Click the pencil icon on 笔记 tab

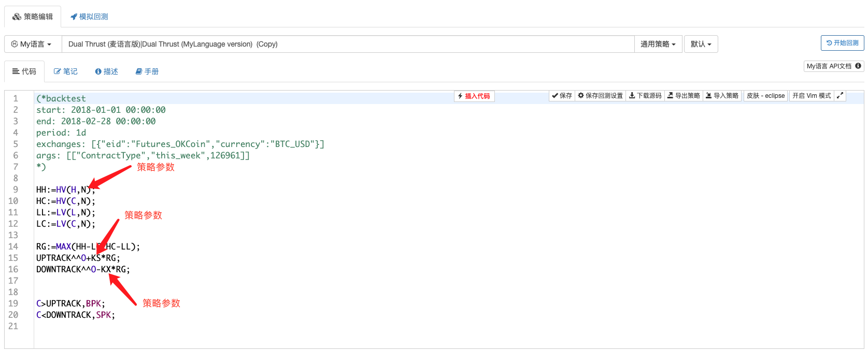tap(58, 71)
